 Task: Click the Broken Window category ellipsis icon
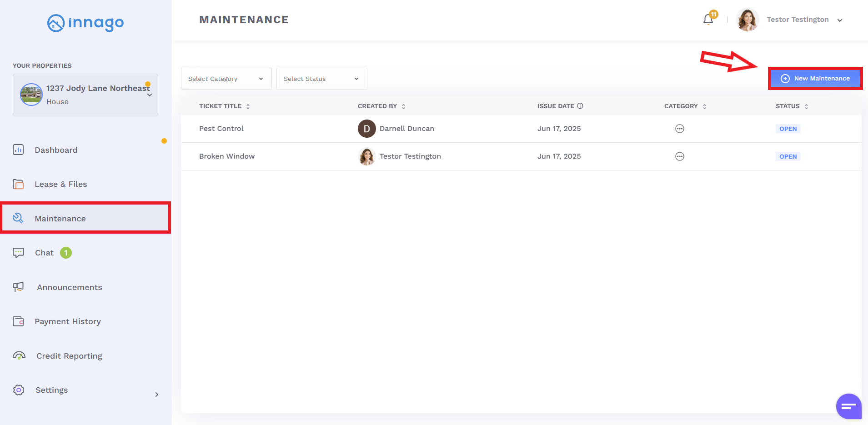(x=679, y=156)
